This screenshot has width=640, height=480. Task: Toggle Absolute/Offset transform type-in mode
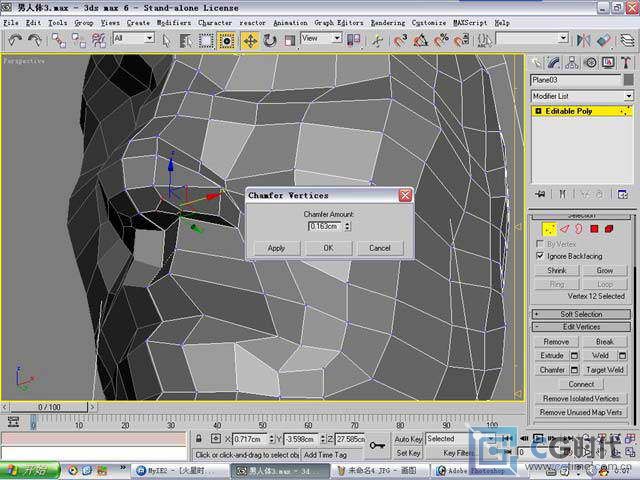tap(216, 439)
